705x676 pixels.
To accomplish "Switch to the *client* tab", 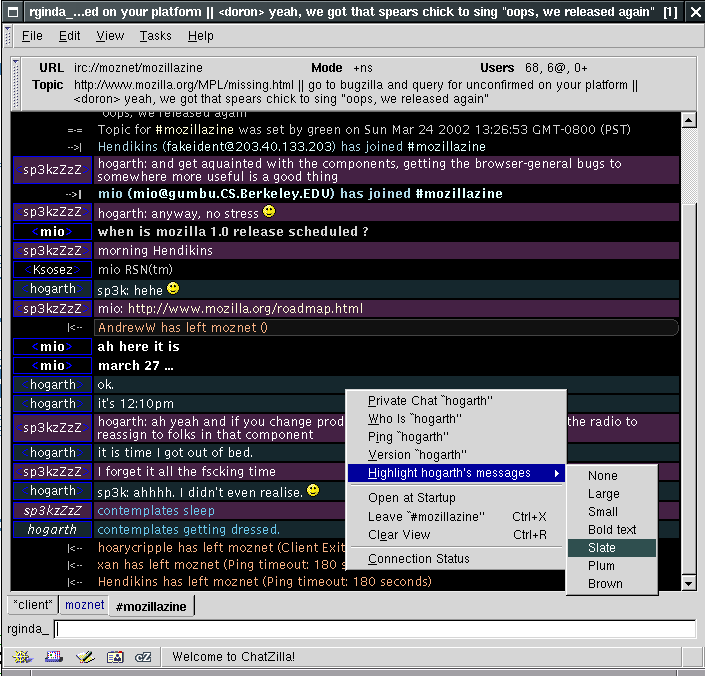I will point(33,605).
